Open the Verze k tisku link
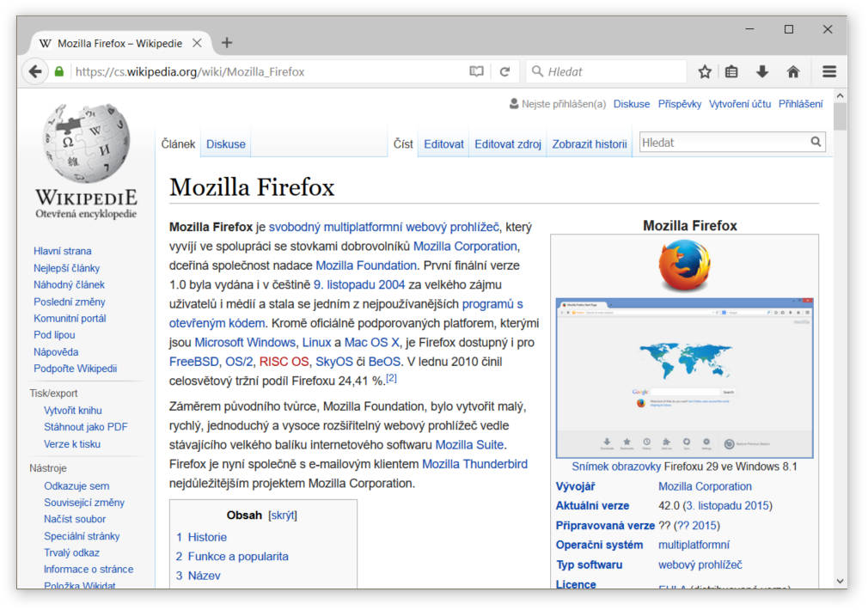The height and width of the screenshot is (610, 868). pyautogui.click(x=72, y=444)
